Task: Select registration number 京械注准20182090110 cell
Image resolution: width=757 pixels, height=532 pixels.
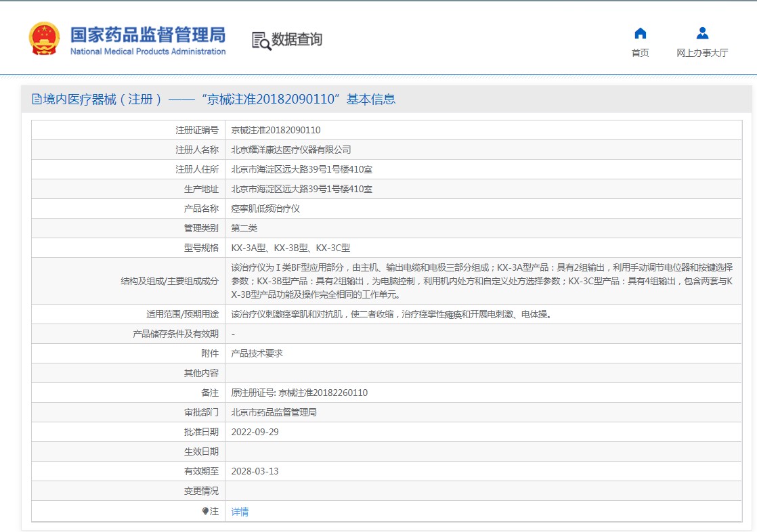Action: 276,131
